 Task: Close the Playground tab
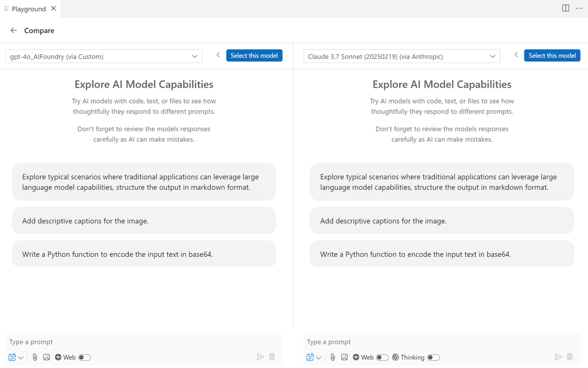coord(54,9)
